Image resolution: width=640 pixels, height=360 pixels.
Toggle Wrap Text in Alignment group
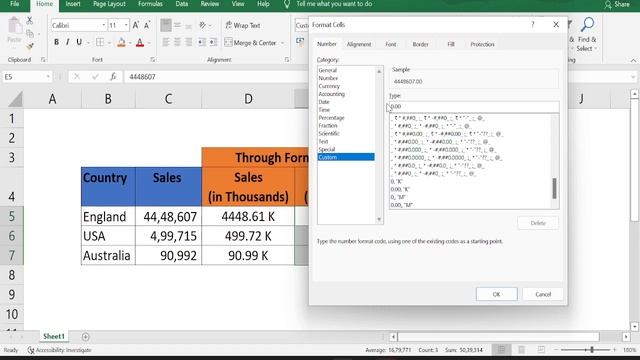[242, 25]
